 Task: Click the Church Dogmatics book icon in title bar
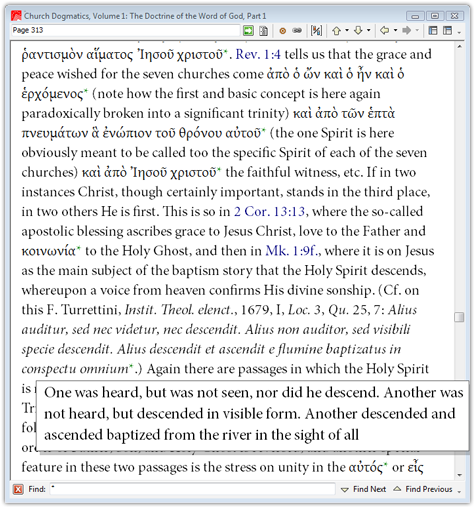click(16, 15)
